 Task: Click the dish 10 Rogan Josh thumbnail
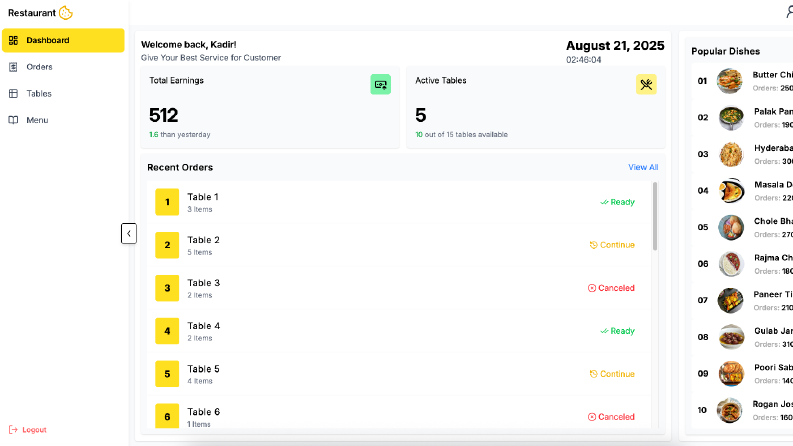730,410
